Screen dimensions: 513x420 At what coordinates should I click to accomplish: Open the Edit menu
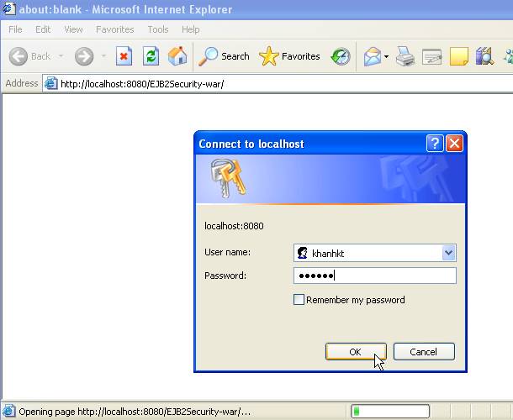point(43,29)
